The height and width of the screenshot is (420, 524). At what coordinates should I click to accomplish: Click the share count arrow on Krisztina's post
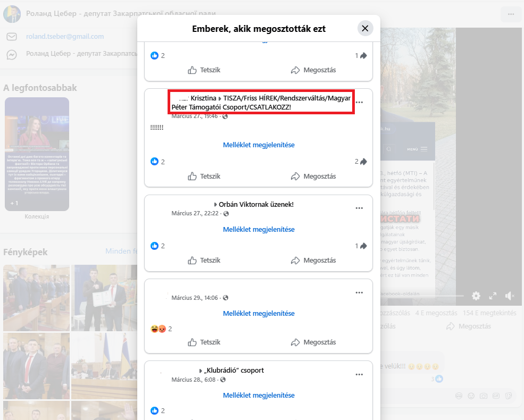coord(363,162)
